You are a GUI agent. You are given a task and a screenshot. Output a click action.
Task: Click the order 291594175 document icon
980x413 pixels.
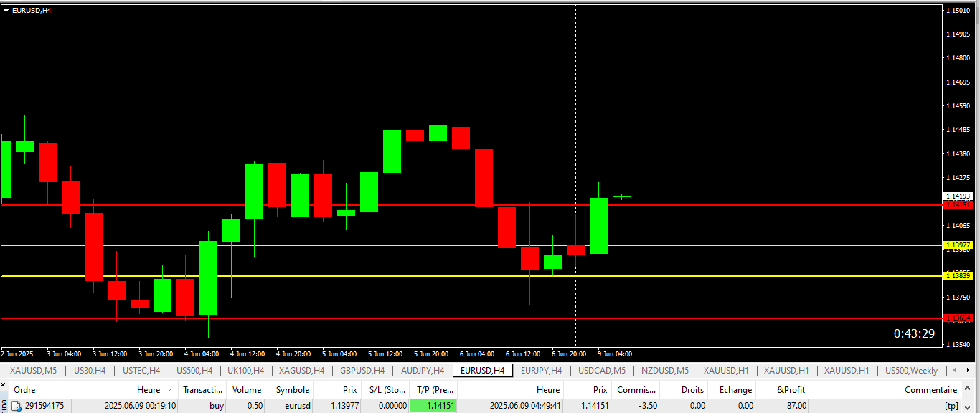[16, 407]
